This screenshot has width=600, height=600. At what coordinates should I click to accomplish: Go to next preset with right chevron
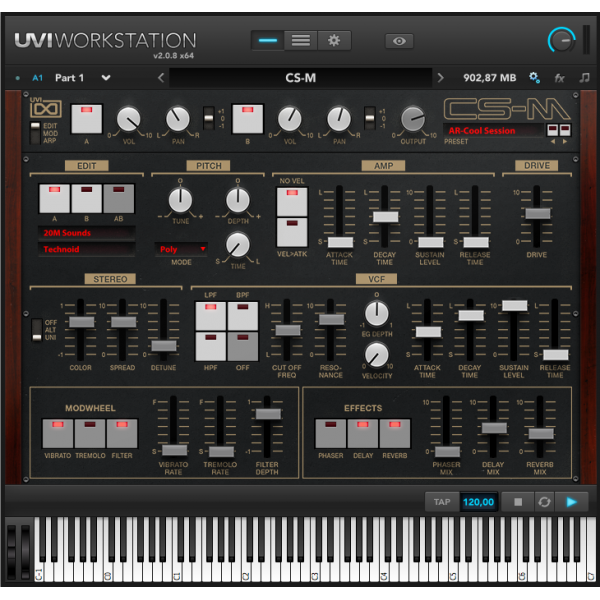click(x=440, y=78)
